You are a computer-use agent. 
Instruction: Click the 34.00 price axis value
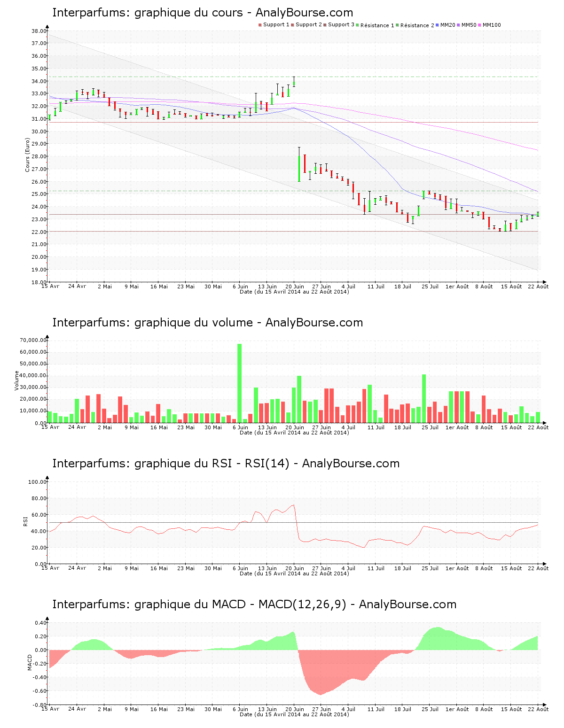click(39, 81)
